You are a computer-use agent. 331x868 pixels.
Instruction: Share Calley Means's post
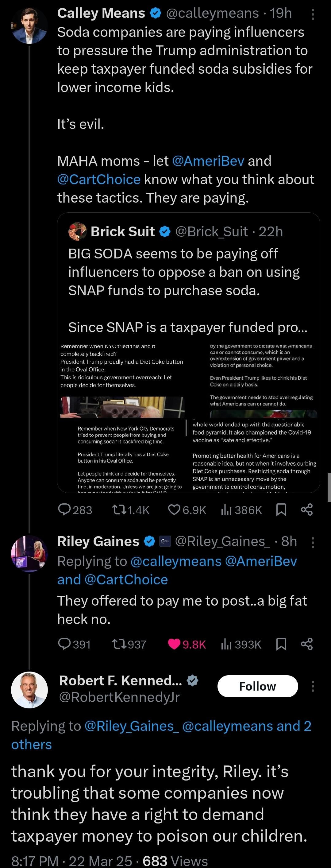307,510
